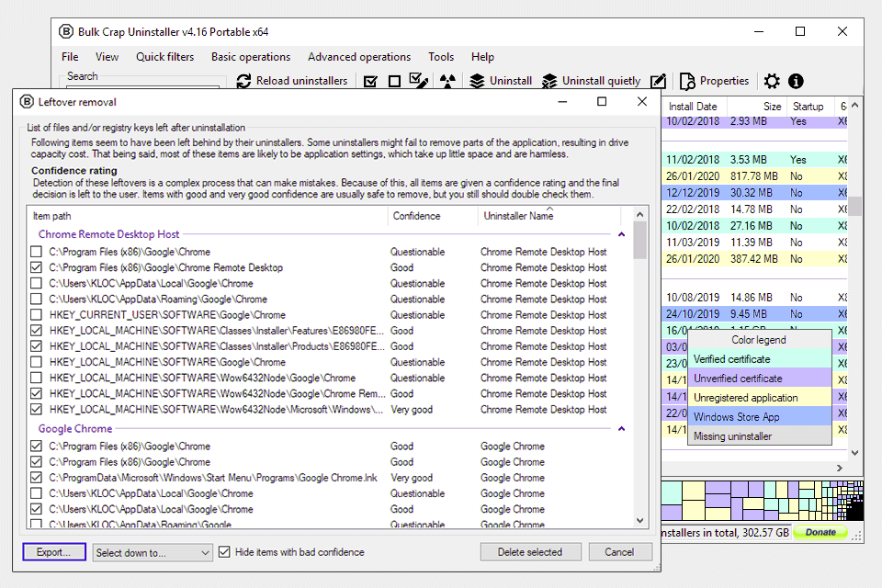Click the radioactive advanced-mode toolbar icon
882x588 pixels.
pyautogui.click(x=447, y=81)
